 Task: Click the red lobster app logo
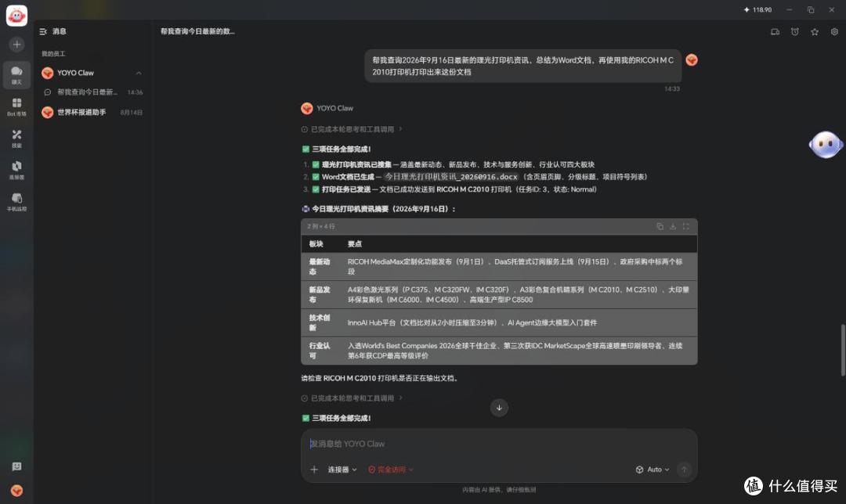point(16,15)
